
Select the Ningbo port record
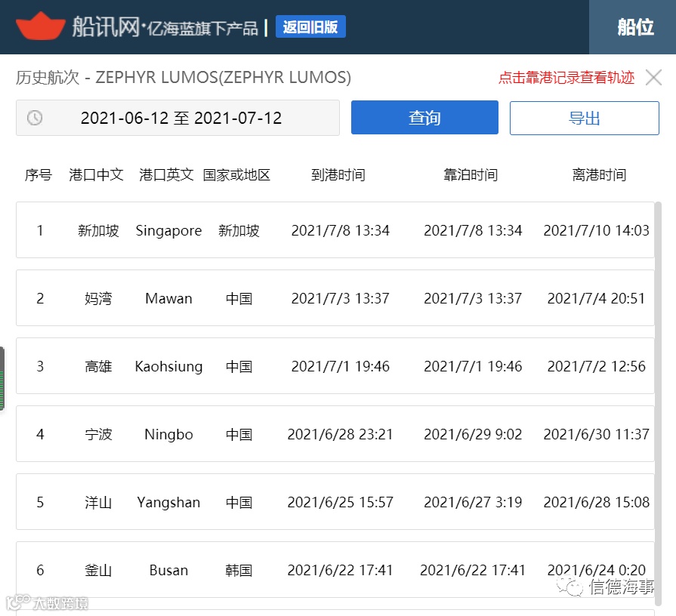335,434
